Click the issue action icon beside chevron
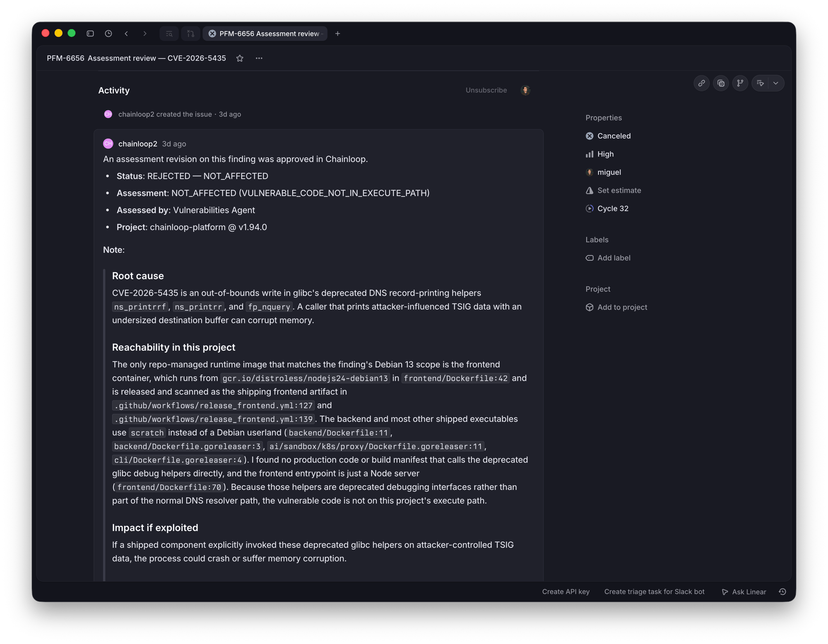Viewport: 828px width, 644px height. [x=760, y=83]
